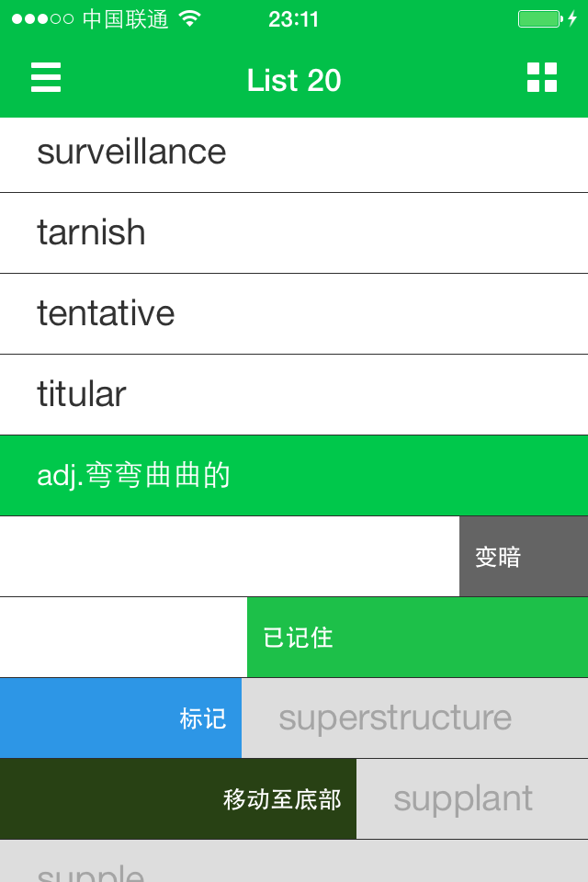Tap the signal strength dots

[42, 19]
